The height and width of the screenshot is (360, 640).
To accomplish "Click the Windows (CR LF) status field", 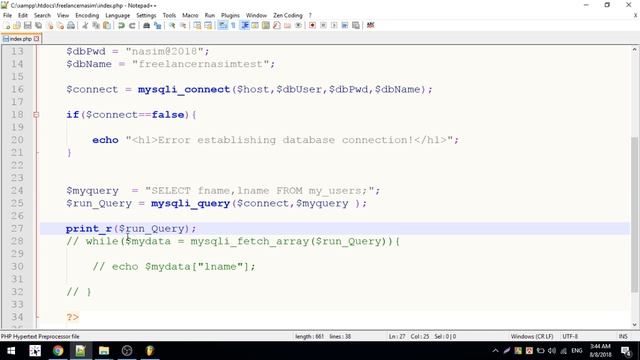I will pos(532,336).
